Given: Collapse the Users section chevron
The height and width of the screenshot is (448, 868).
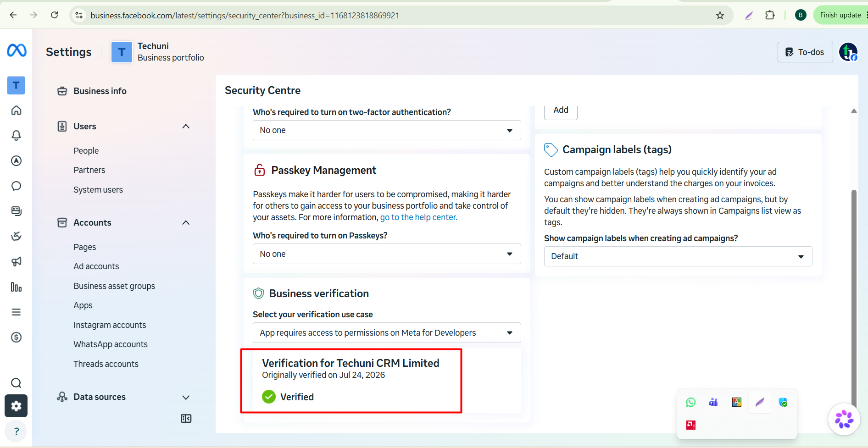Looking at the screenshot, I should click(186, 126).
